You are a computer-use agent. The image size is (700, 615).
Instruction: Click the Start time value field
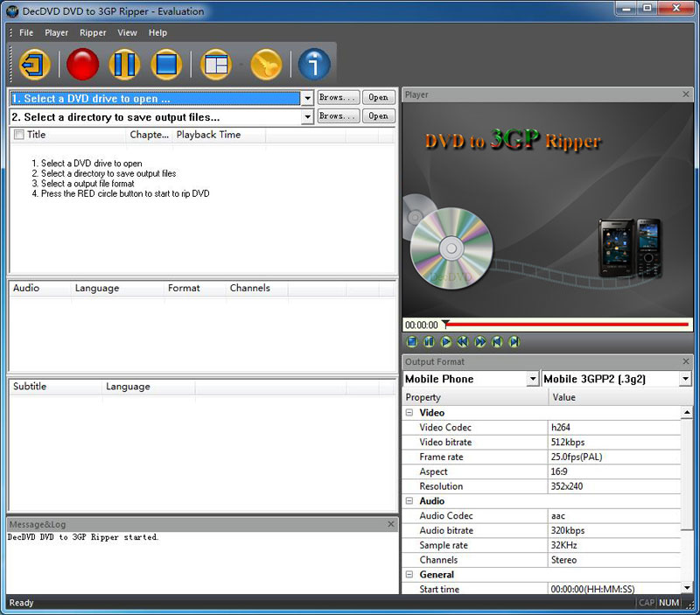pos(614,589)
